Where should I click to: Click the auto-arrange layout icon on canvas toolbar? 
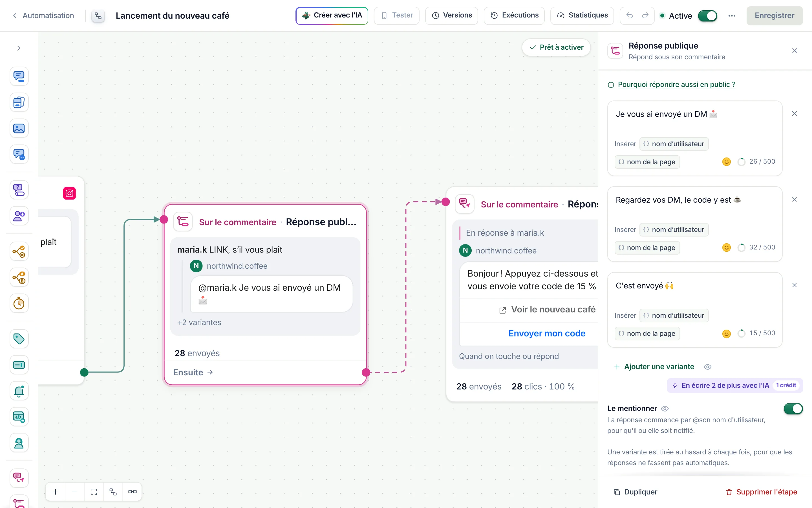pos(113,492)
